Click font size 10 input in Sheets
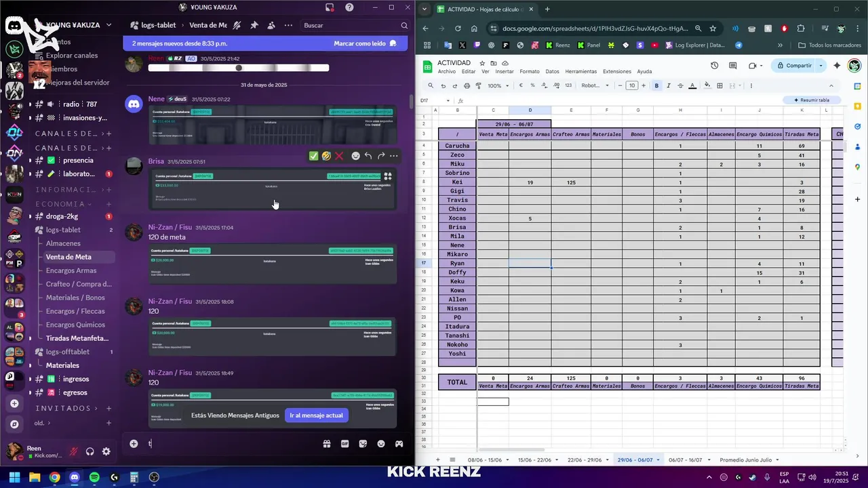This screenshot has width=868, height=488. pyautogui.click(x=632, y=86)
